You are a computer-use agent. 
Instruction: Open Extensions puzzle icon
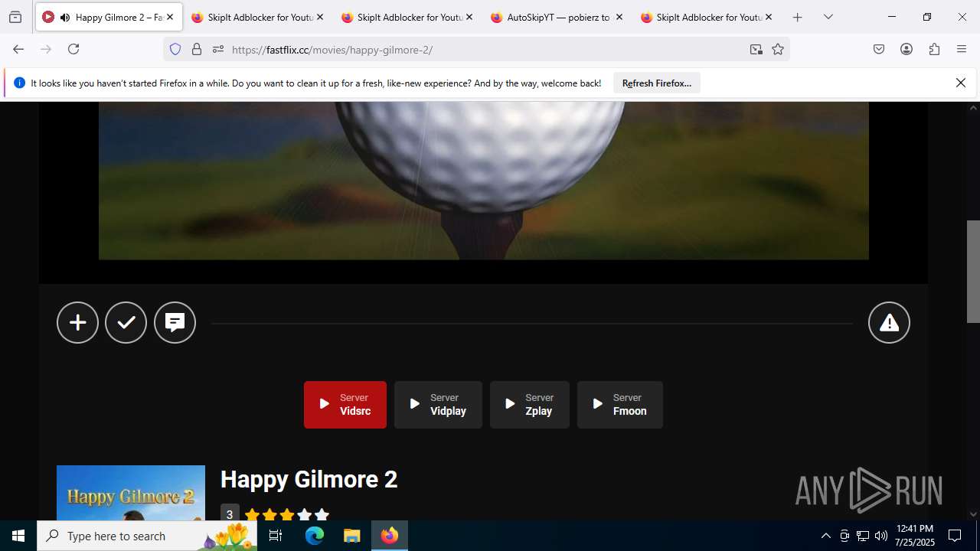point(934,49)
